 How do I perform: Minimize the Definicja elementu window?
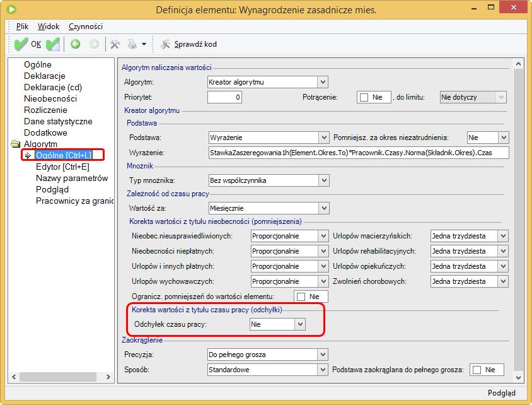click(474, 8)
